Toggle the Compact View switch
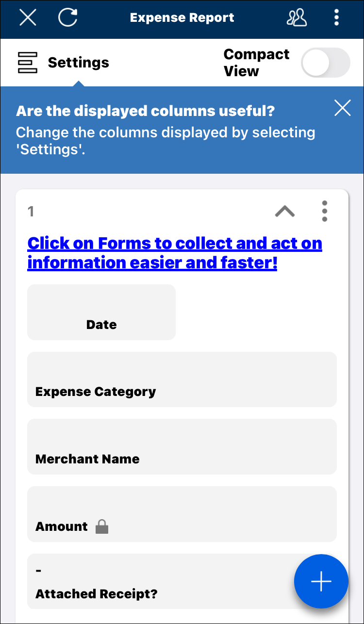The height and width of the screenshot is (624, 364). coord(325,63)
